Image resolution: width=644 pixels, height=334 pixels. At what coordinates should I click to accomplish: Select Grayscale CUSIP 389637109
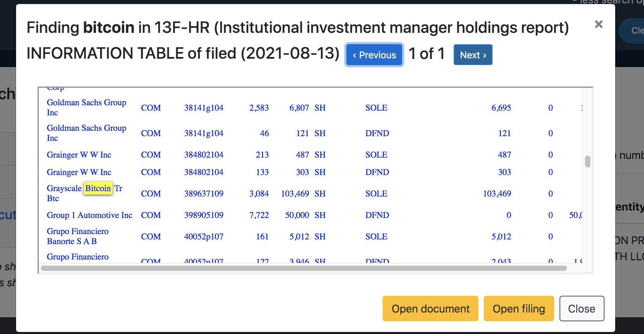203,194
